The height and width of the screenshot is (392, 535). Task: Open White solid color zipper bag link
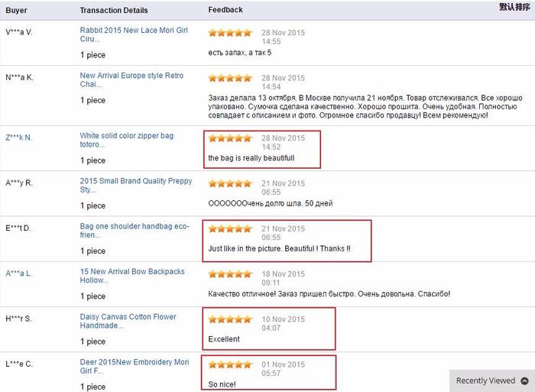[x=126, y=140]
